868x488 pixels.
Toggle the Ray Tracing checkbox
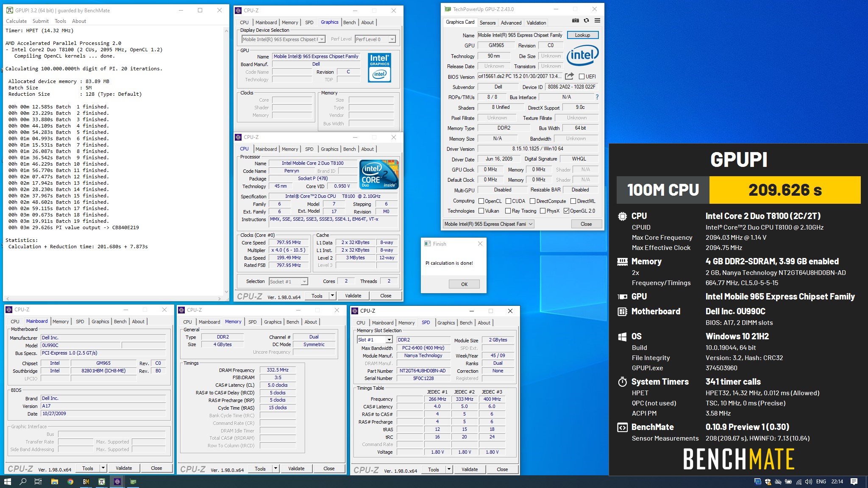tap(508, 211)
